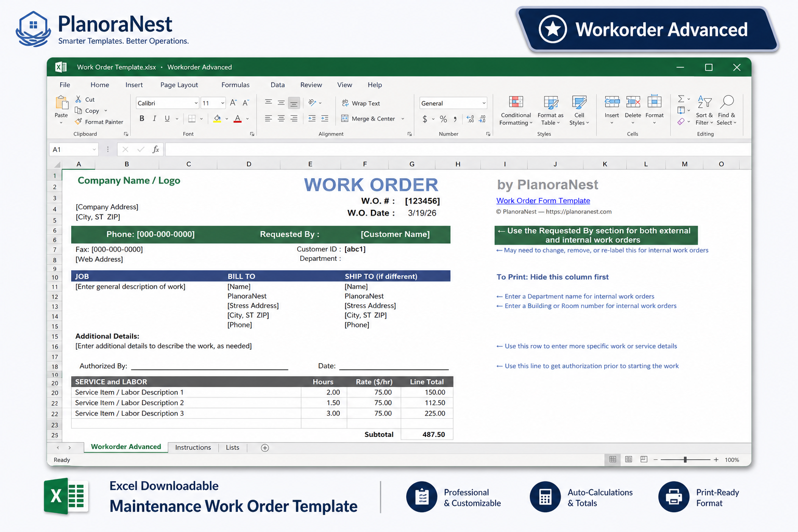This screenshot has width=798, height=532.
Task: Click the Orientation angled text icon
Action: pos(312,102)
